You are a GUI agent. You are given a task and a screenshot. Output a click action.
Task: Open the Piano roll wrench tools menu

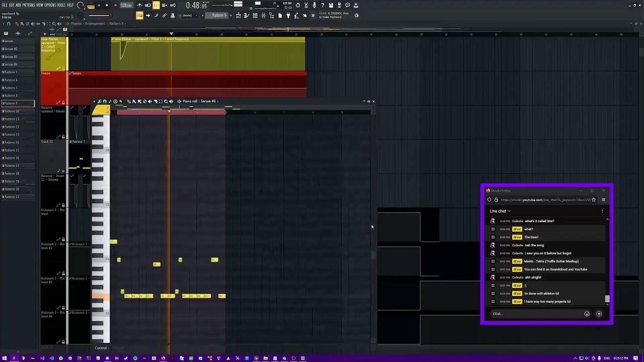99,102
